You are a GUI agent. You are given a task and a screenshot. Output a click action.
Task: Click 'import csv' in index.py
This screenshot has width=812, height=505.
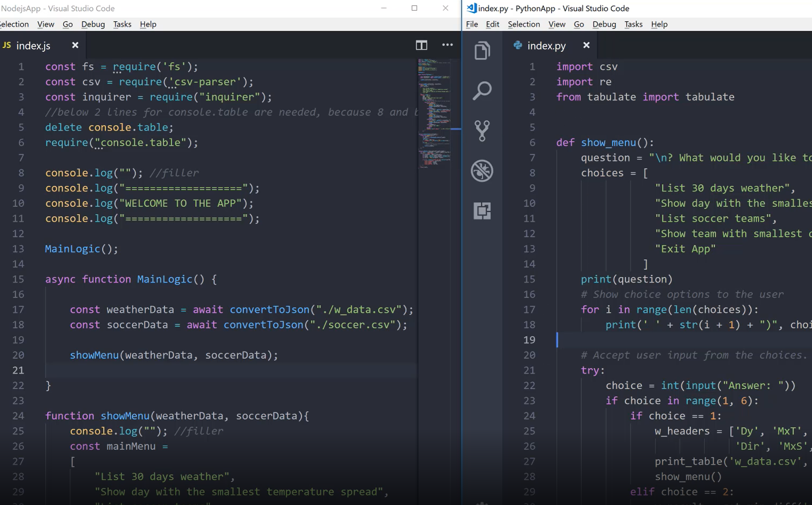coord(587,66)
